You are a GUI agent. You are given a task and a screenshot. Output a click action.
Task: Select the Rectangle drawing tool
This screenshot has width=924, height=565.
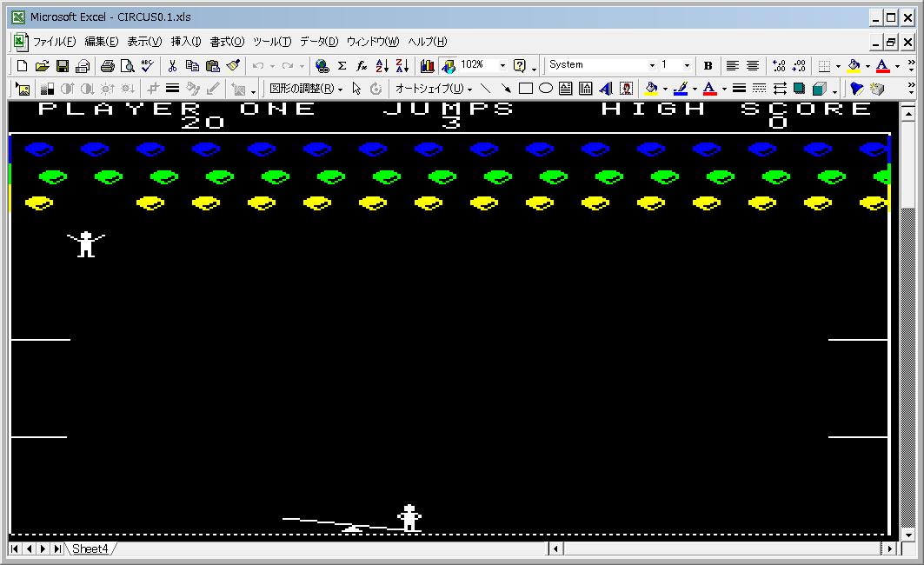click(526, 89)
